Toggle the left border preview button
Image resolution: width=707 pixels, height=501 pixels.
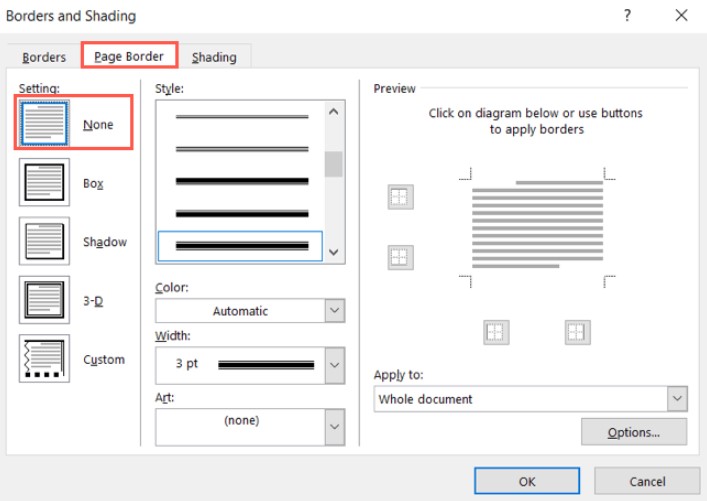pyautogui.click(x=496, y=332)
